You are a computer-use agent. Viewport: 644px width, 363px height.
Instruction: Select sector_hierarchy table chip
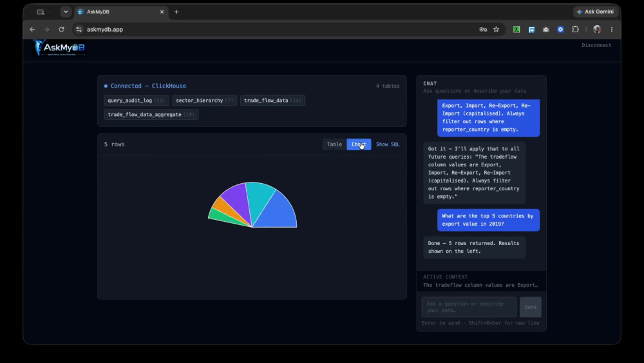[x=205, y=101]
